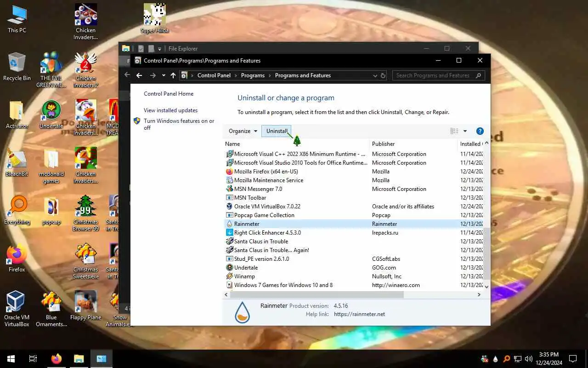
Task: Open the Activator folder on desktop
Action: [17, 115]
